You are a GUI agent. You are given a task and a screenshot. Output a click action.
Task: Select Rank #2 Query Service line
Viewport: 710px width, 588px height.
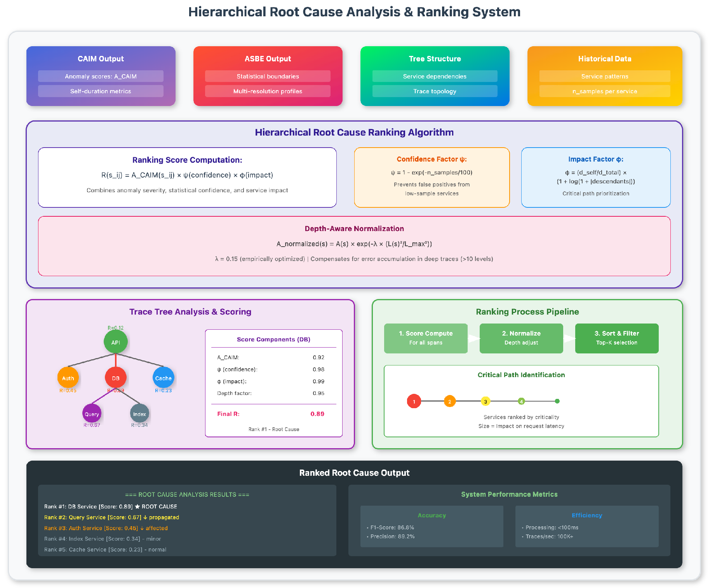coord(111,517)
